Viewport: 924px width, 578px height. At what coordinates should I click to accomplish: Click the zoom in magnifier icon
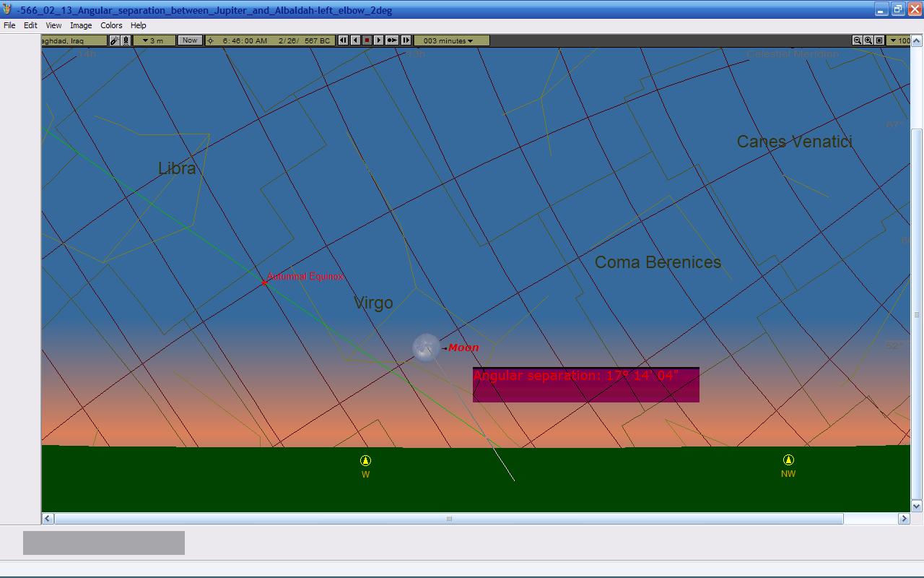pos(868,40)
